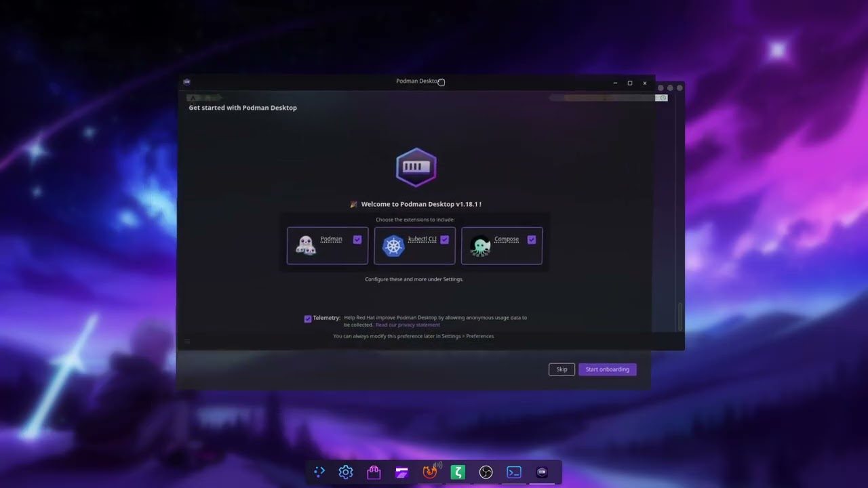Screen dimensions: 868x488
Task: Open System Settings gear in the dock
Action: (346, 472)
